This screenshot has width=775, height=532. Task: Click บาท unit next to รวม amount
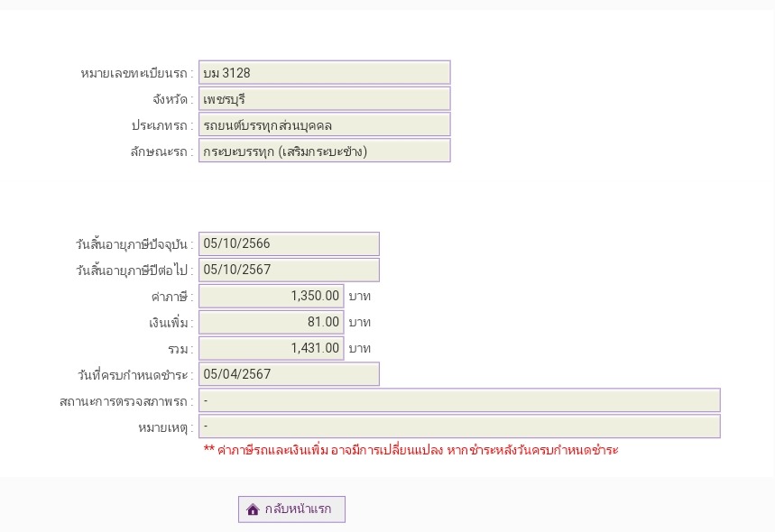click(x=359, y=349)
